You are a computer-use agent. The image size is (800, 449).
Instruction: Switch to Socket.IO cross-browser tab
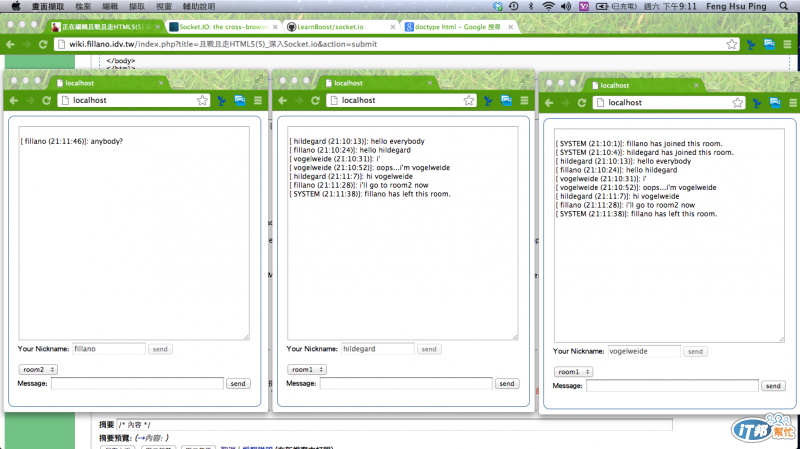(223, 27)
